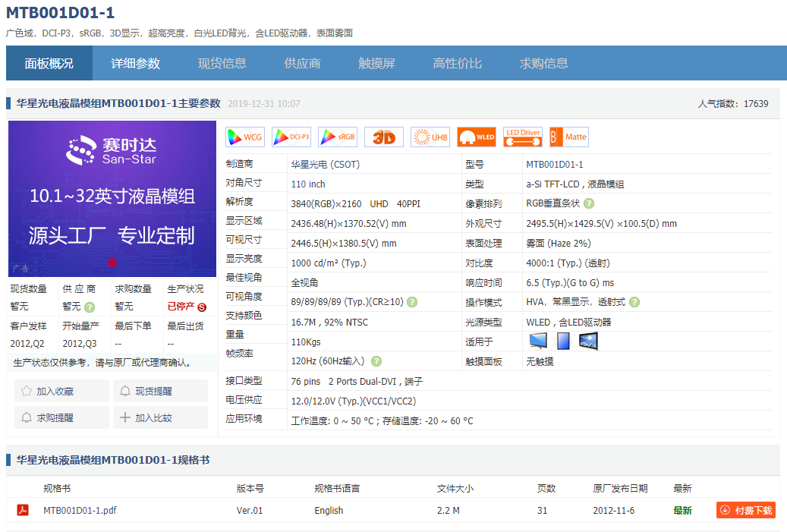
Task: Enable the 现货提醒 stock alert
Action: tap(160, 391)
